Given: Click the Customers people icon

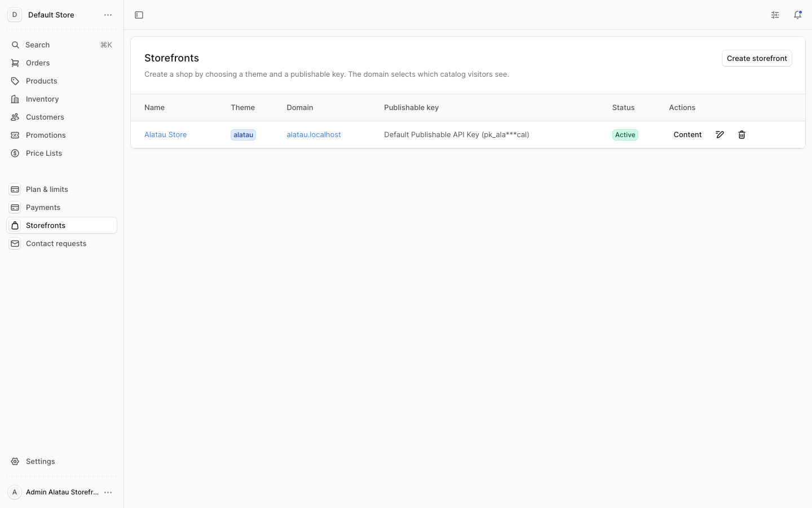Looking at the screenshot, I should pyautogui.click(x=15, y=117).
